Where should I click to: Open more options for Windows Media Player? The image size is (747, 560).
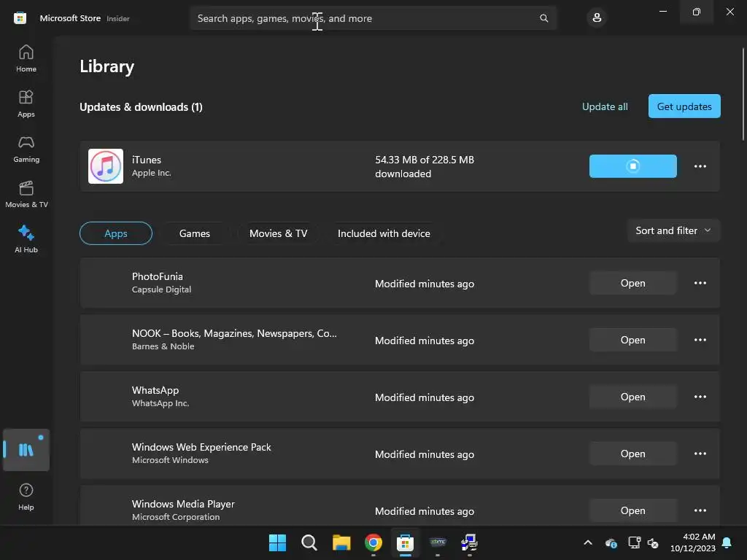coord(700,510)
